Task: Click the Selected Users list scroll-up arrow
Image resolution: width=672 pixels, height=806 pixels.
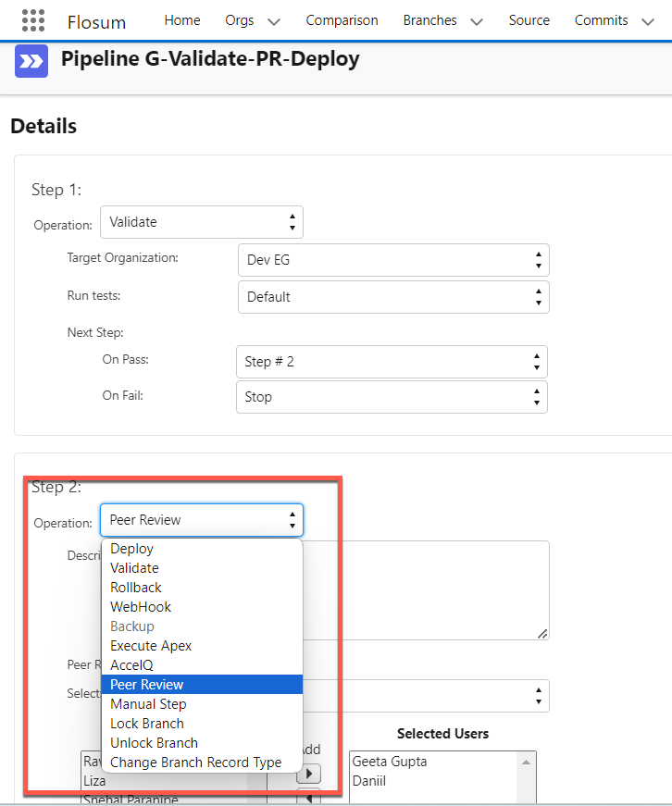Action: click(526, 761)
